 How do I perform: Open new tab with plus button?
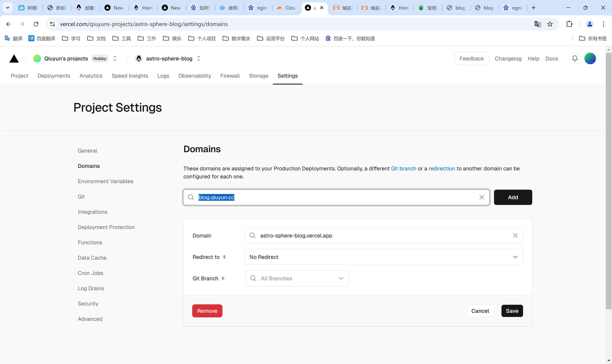pyautogui.click(x=533, y=8)
